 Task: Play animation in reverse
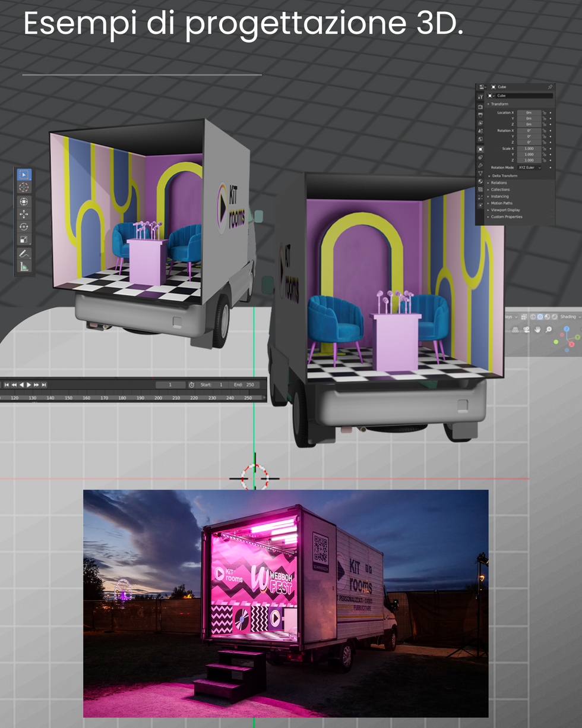coord(21,385)
